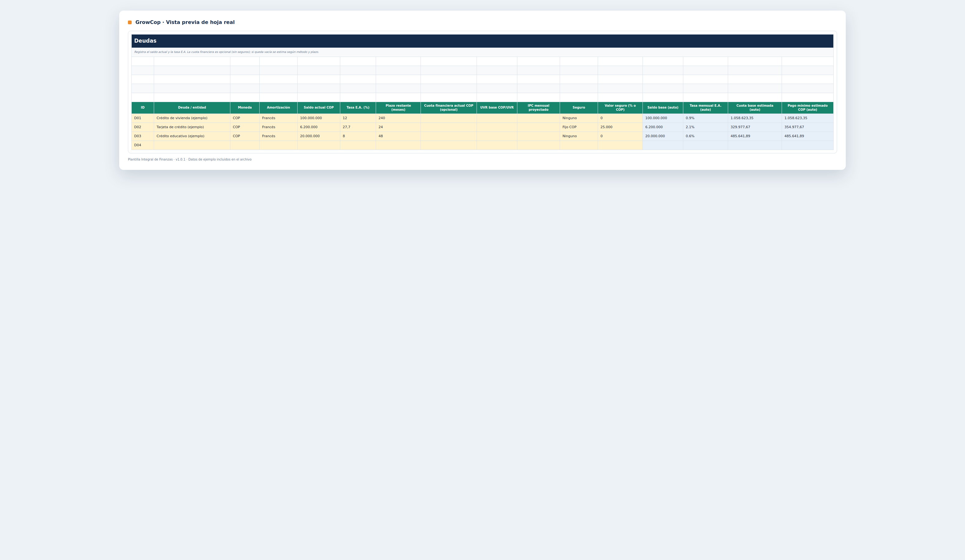Select the 'Pago mínimo estimado COP (auto)' header
This screenshot has height=560, width=965.
click(x=807, y=108)
